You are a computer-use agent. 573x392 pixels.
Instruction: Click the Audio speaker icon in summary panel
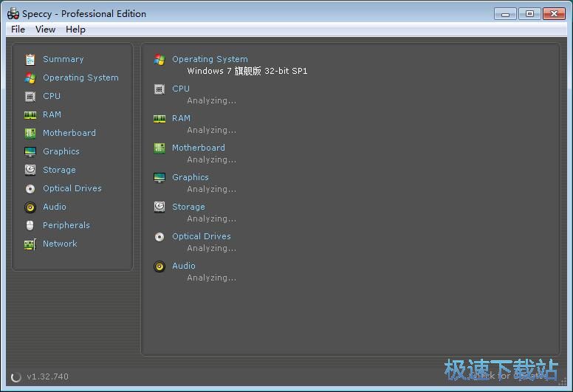click(x=159, y=267)
